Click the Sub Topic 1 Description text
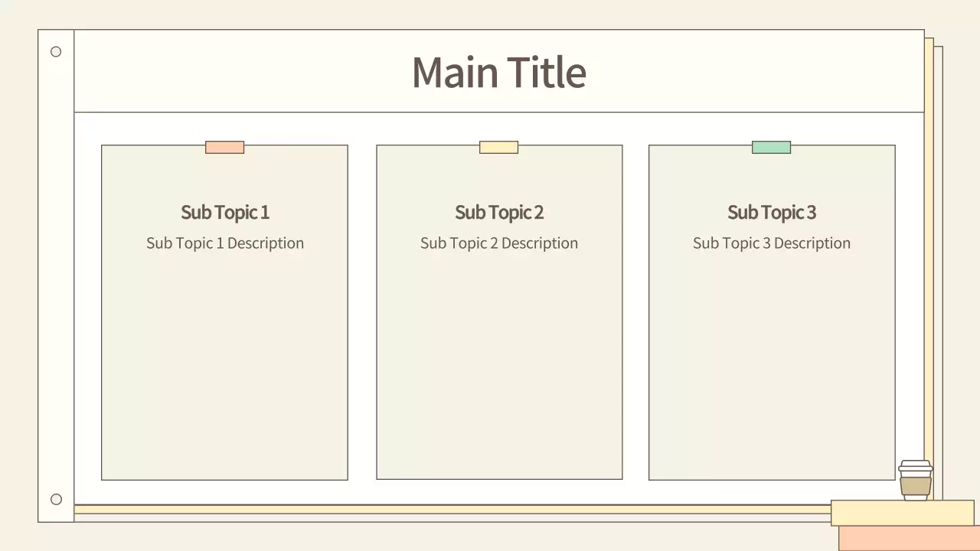Viewport: 980px width, 551px height. [224, 243]
